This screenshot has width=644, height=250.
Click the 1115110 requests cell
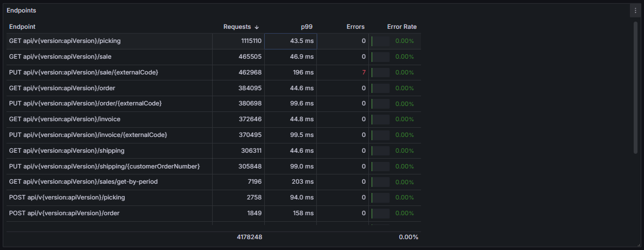[238, 41]
